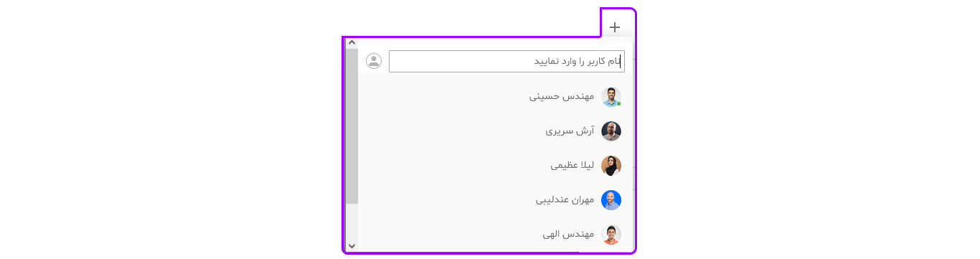
Task: Pick مهران عندلیبی's blue avatar
Action: tap(611, 200)
